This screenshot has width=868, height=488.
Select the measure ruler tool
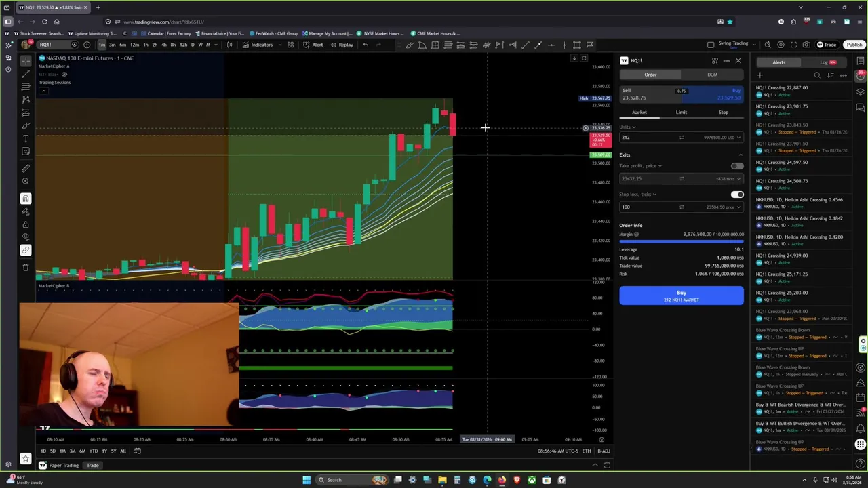(x=26, y=168)
